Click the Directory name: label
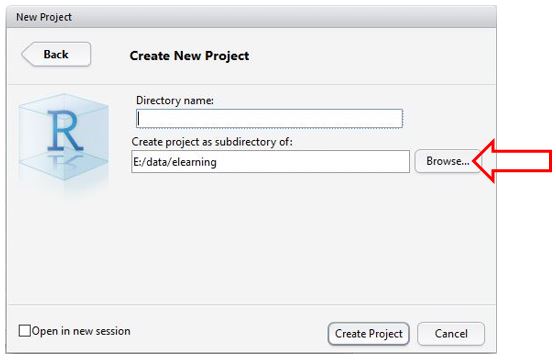Screen dimensions: 556x363 pos(175,100)
